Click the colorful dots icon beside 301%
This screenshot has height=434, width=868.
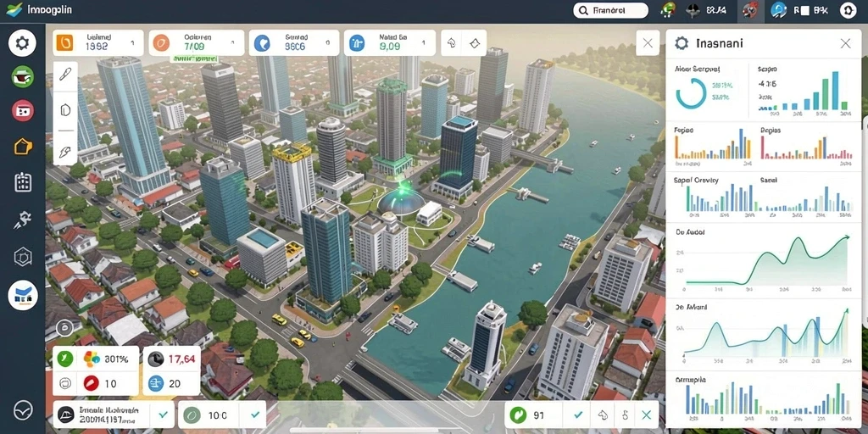click(92, 359)
